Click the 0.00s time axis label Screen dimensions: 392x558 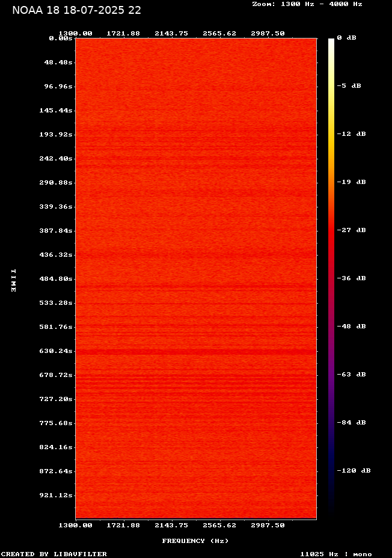pos(61,38)
